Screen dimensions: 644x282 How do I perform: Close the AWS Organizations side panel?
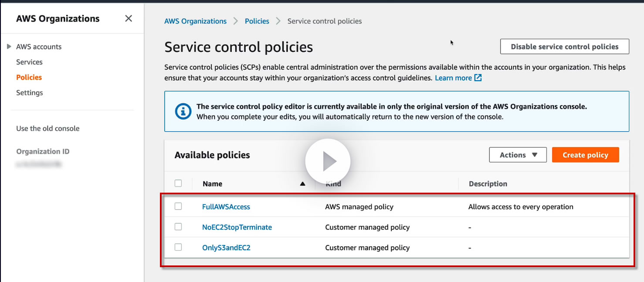click(x=129, y=18)
